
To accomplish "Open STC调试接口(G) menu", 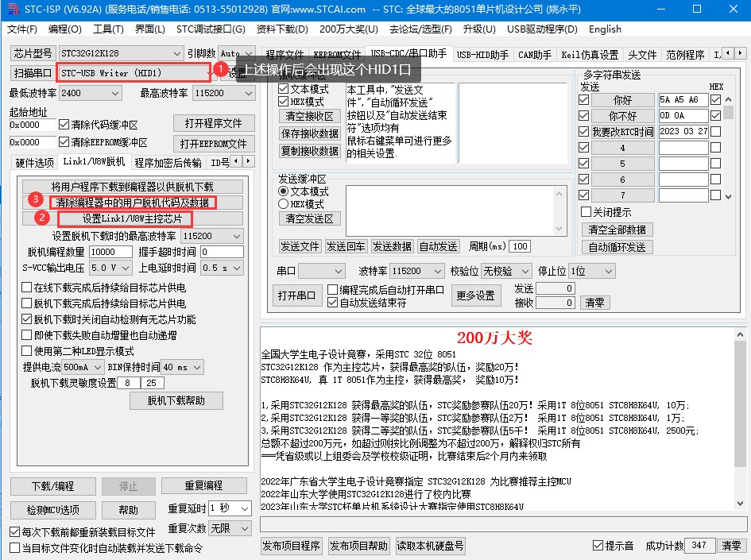I will [x=211, y=29].
